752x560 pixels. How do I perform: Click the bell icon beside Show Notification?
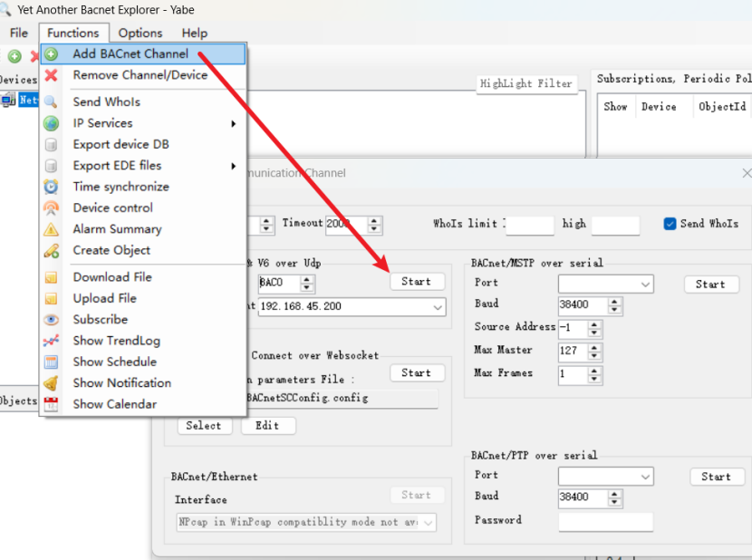(52, 383)
